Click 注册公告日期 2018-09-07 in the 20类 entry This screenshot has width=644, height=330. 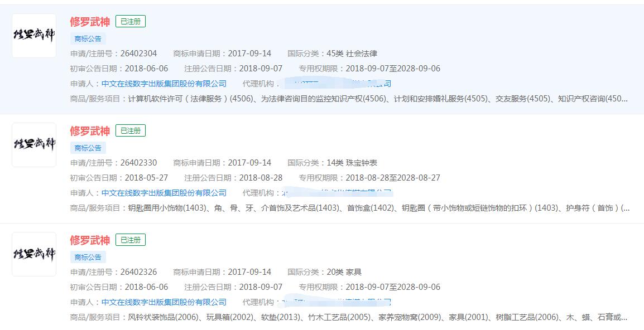pyautogui.click(x=261, y=287)
